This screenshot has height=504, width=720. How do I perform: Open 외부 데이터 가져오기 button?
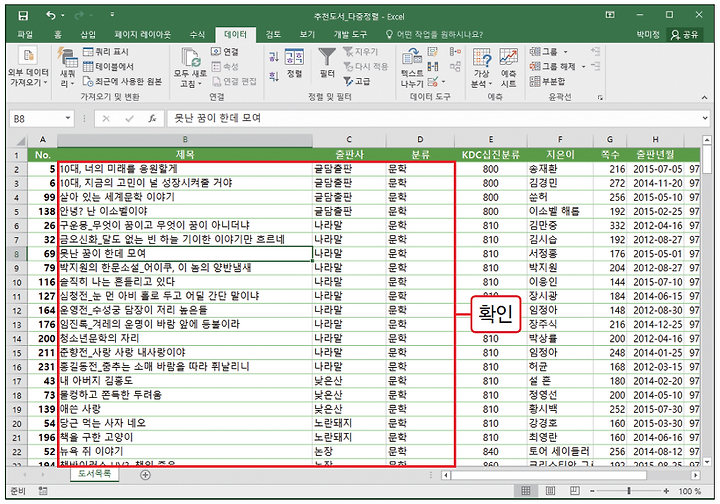pyautogui.click(x=28, y=67)
